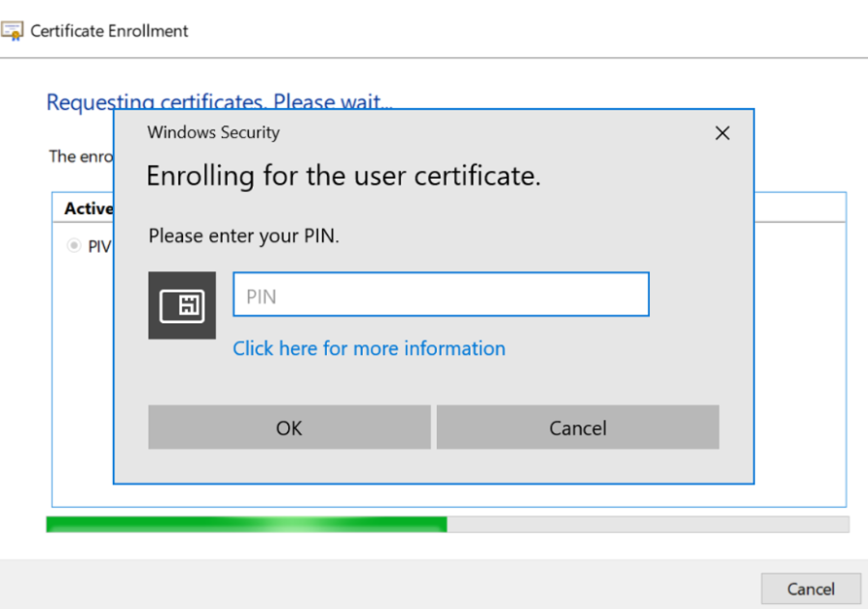
Task: Click the unfilled gray part of progress bar
Action: (x=646, y=524)
